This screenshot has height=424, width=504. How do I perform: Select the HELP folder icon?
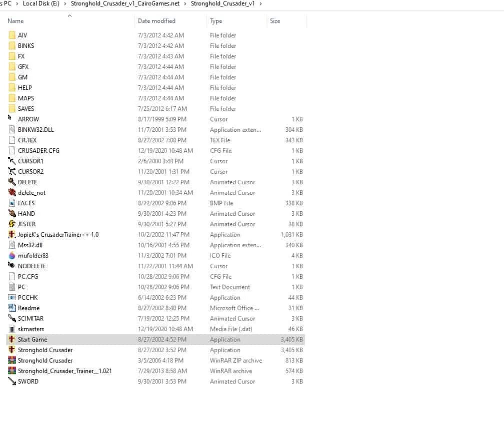[x=12, y=87]
